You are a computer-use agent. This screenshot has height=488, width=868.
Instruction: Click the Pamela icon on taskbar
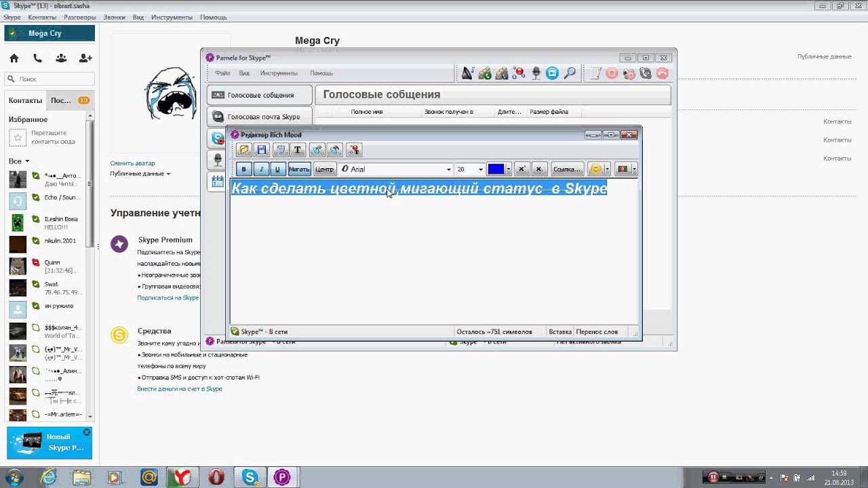click(x=282, y=477)
